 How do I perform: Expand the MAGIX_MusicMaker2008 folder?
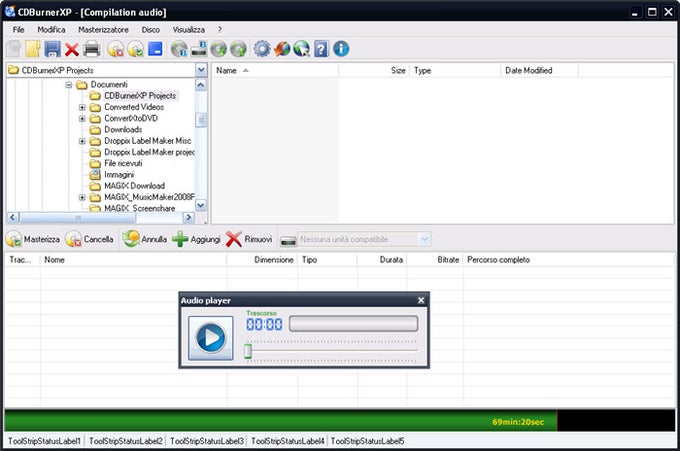[x=82, y=197]
